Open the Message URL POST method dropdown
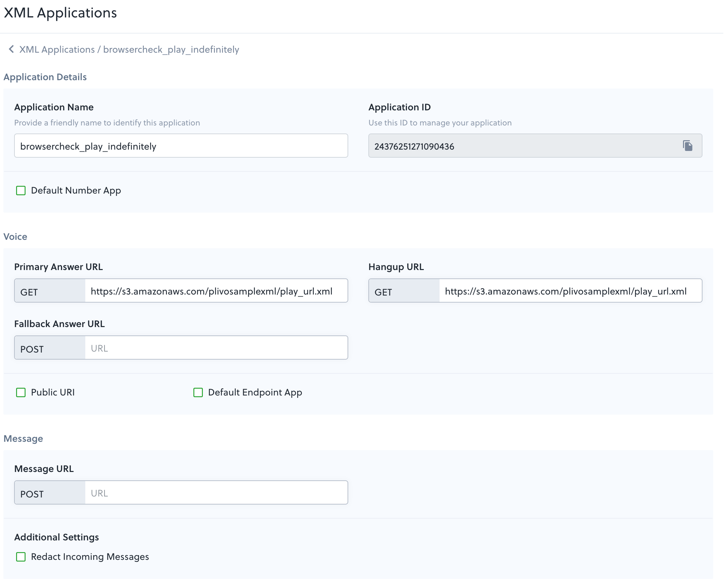Screen dimensions: 728x583 [x=50, y=493]
